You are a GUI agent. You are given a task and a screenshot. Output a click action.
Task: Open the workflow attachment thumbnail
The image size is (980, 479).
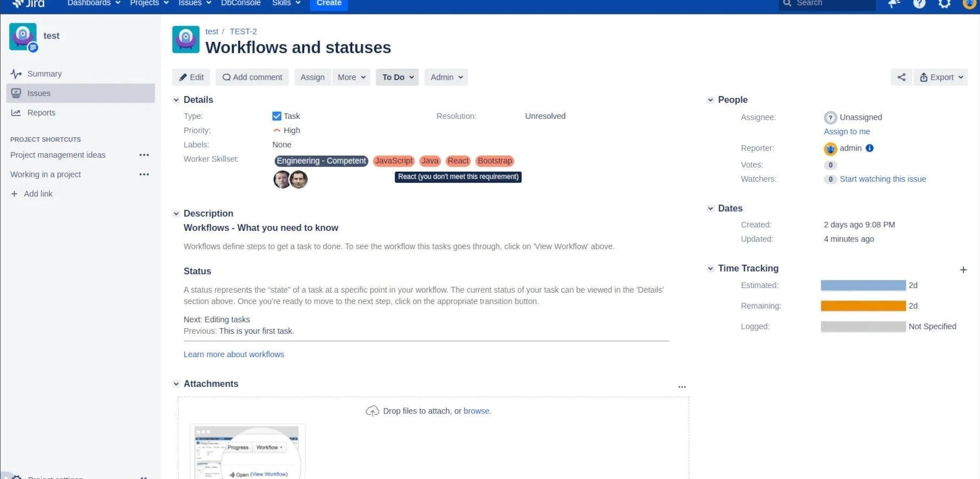(248, 451)
